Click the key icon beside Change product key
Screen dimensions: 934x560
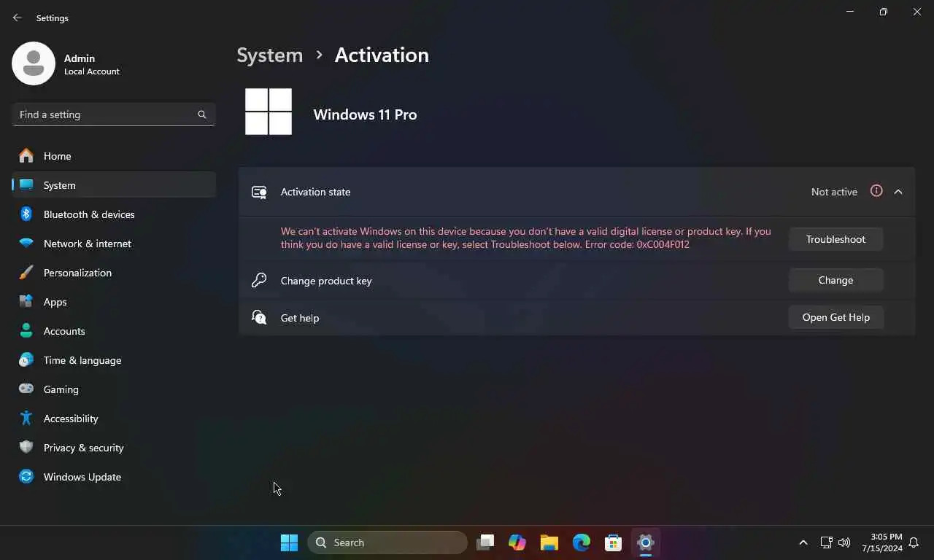coord(259,280)
